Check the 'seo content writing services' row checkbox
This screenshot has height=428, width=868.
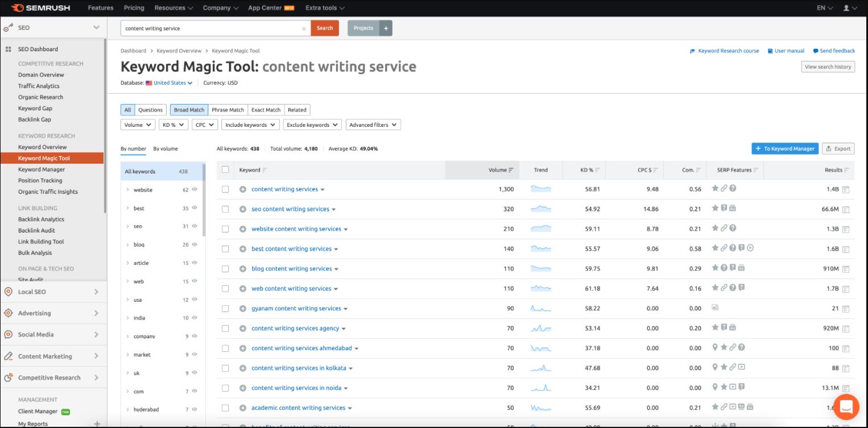click(225, 209)
